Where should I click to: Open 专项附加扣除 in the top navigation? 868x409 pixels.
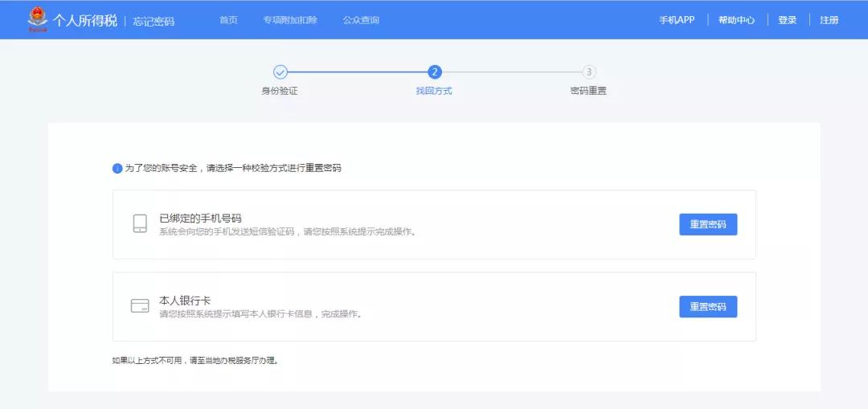tap(290, 20)
